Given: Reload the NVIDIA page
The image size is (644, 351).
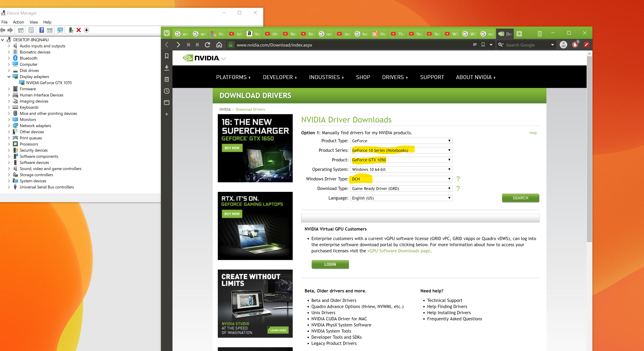Looking at the screenshot, I should point(207,45).
